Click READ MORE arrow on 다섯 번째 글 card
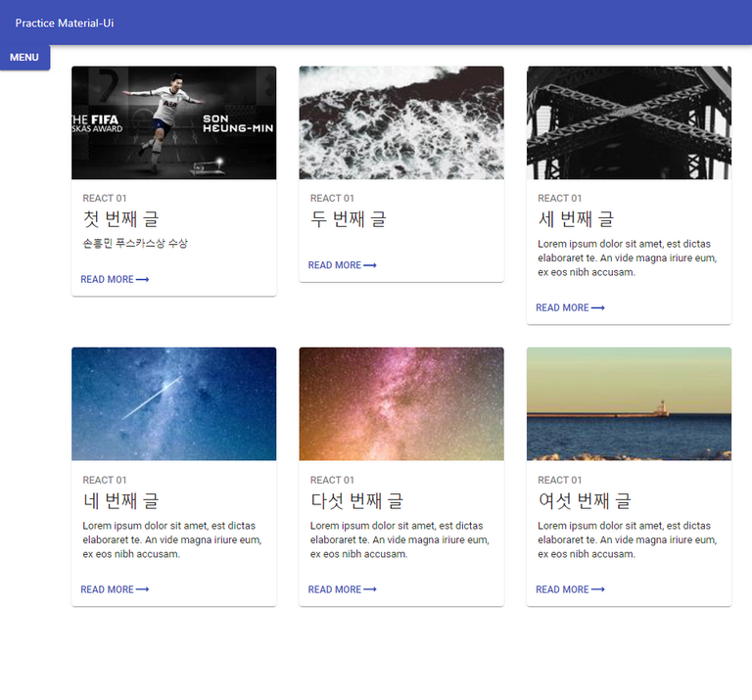 pyautogui.click(x=343, y=589)
